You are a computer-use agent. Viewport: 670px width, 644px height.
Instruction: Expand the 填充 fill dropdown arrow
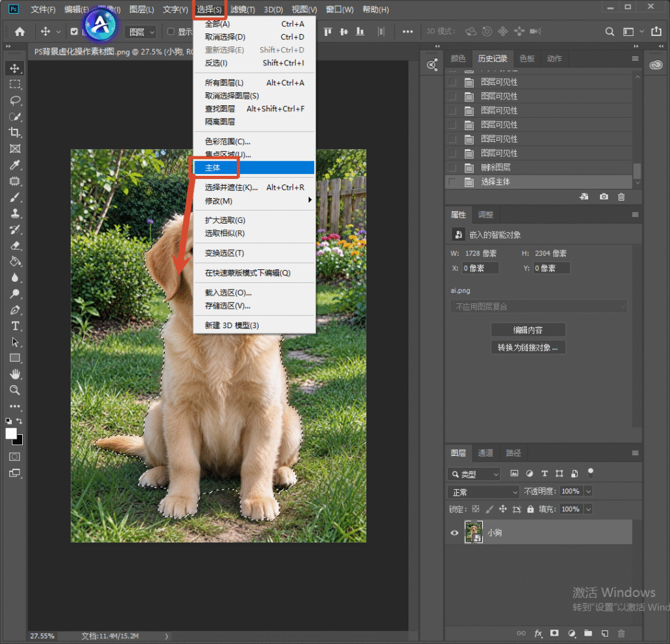(x=588, y=509)
